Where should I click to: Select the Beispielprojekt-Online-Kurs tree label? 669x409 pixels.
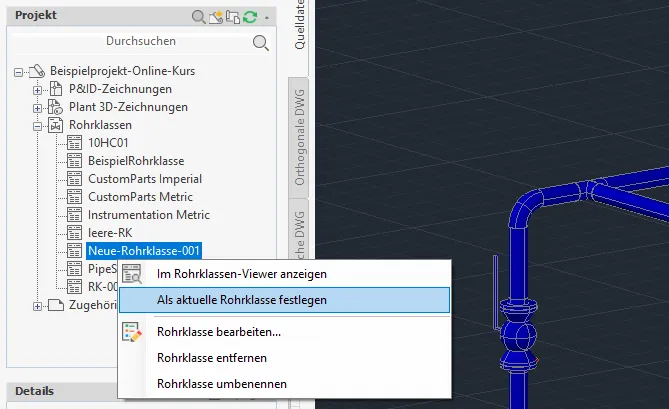pyautogui.click(x=122, y=71)
